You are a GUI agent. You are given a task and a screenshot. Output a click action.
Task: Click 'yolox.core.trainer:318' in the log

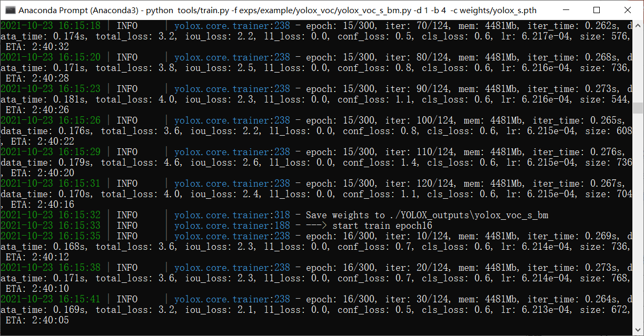coord(232,215)
